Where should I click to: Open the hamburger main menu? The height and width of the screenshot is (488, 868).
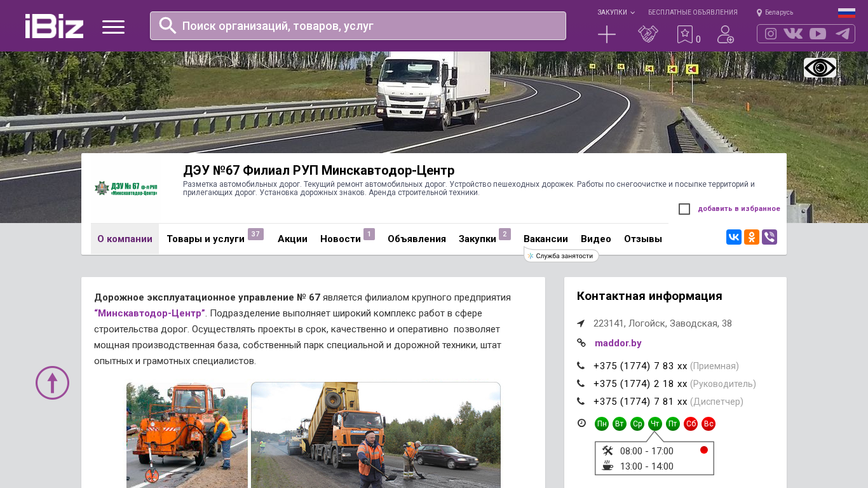pos(113,27)
